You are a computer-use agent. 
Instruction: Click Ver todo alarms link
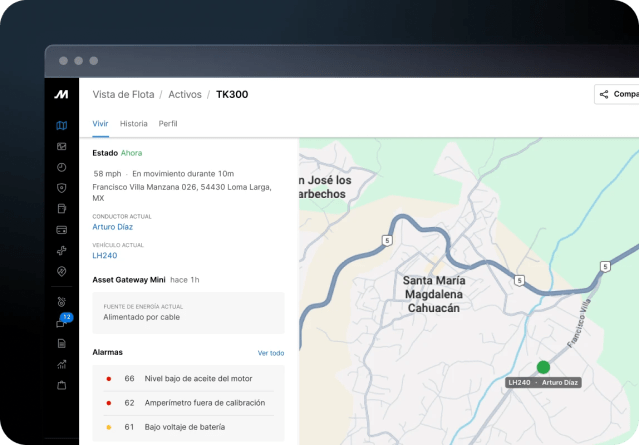click(x=271, y=353)
